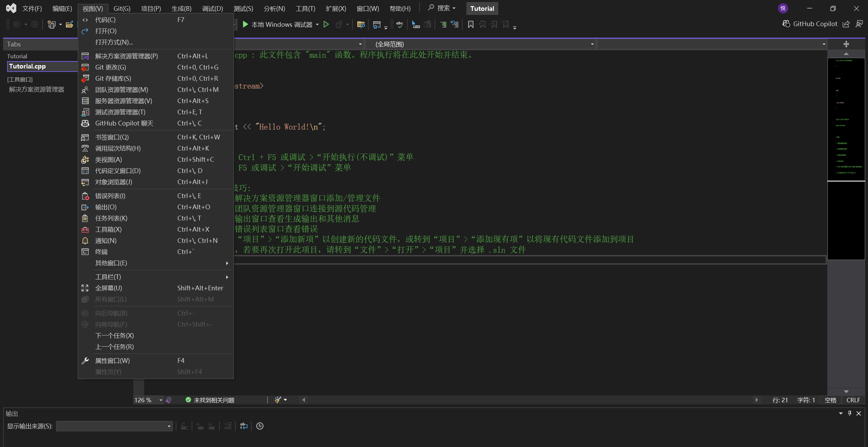
Task: Click the horizontal scrollbar right arrow
Action: point(757,400)
